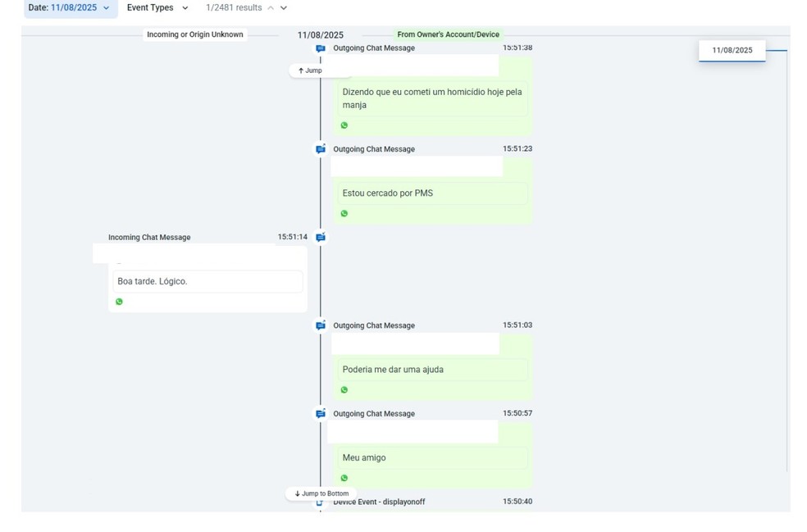Click the 11/08/2025 timeline date marker on right
The width and height of the screenshot is (807, 532).
point(732,51)
